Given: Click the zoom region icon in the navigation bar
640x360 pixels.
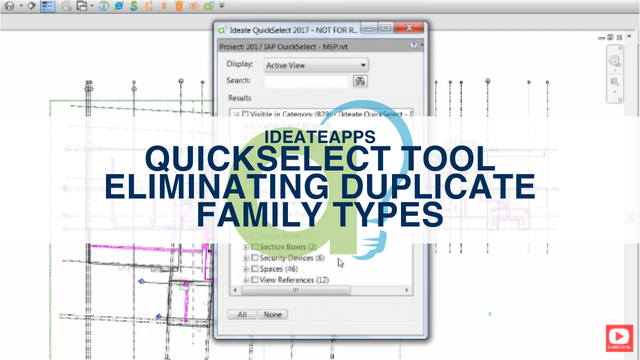Looking at the screenshot, I should point(614,82).
